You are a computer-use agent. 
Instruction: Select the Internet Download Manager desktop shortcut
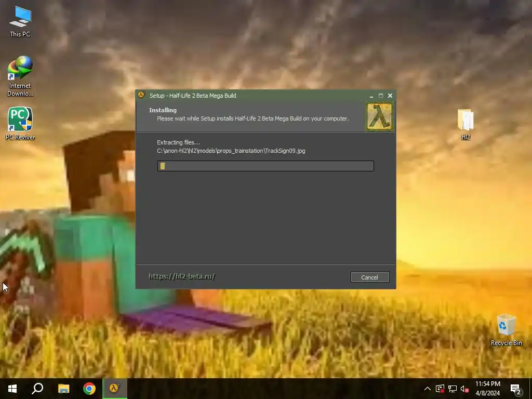click(20, 76)
